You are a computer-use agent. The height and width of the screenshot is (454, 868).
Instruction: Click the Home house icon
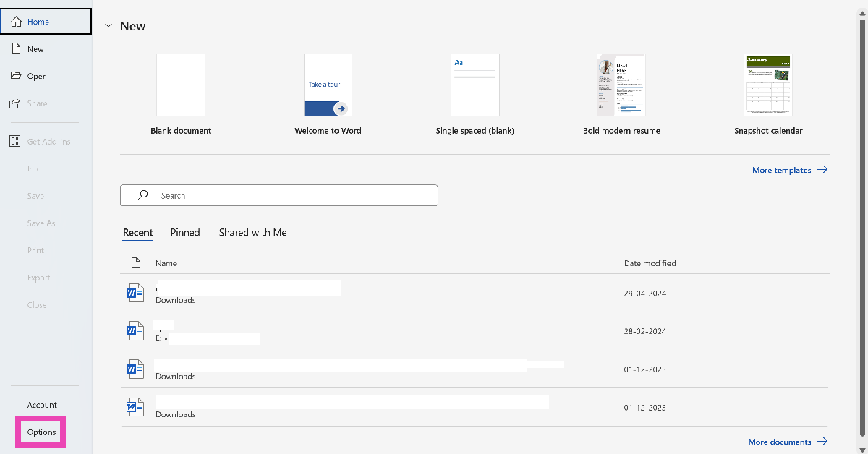click(14, 22)
